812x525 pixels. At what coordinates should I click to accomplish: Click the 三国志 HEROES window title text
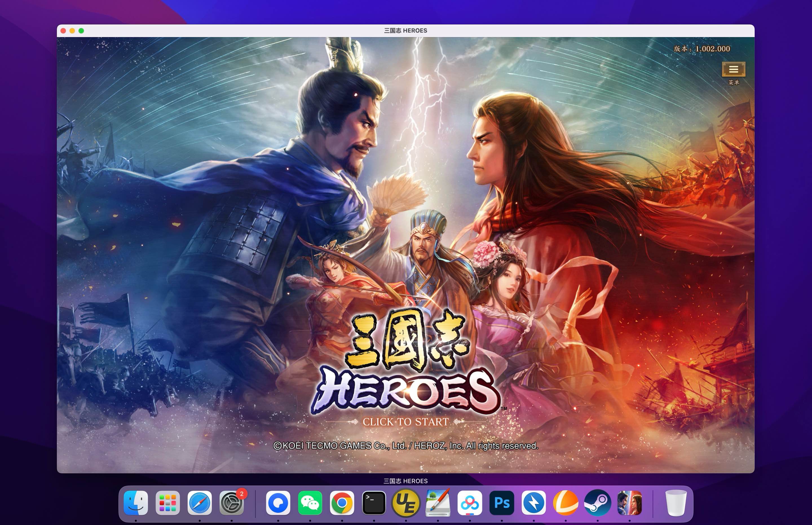[405, 31]
